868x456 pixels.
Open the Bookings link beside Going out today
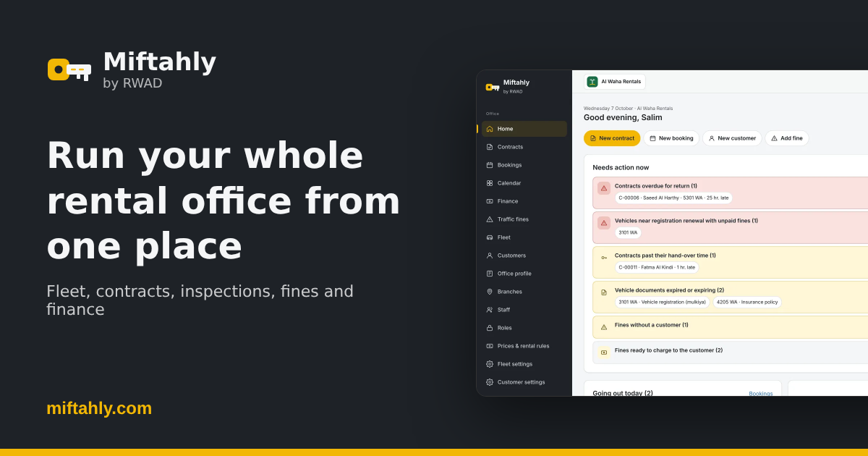click(760, 394)
